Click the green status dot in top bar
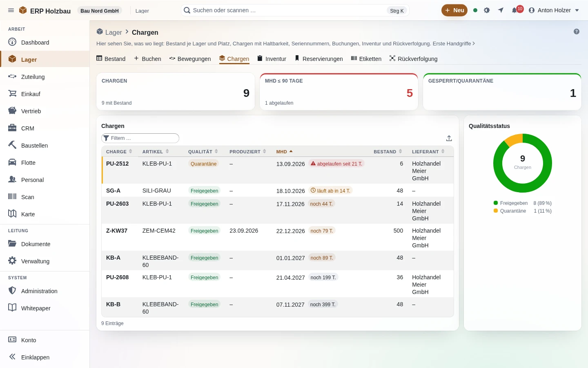 [x=475, y=10]
